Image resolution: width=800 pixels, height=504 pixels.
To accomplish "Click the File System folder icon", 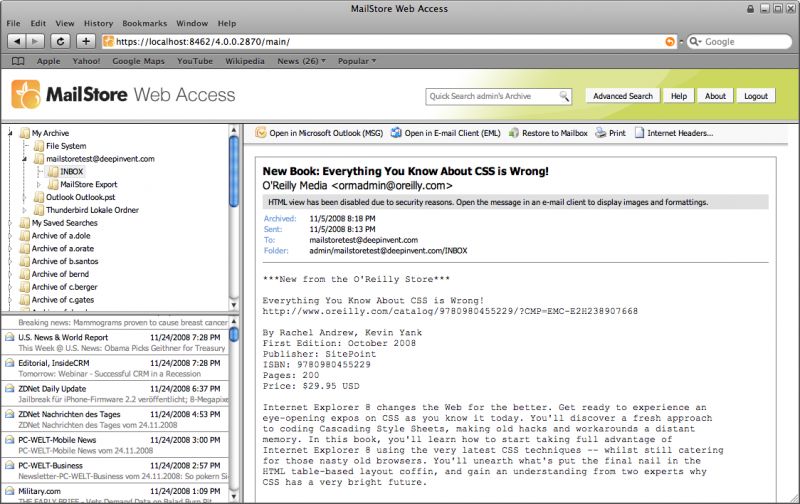I will pos(39,146).
